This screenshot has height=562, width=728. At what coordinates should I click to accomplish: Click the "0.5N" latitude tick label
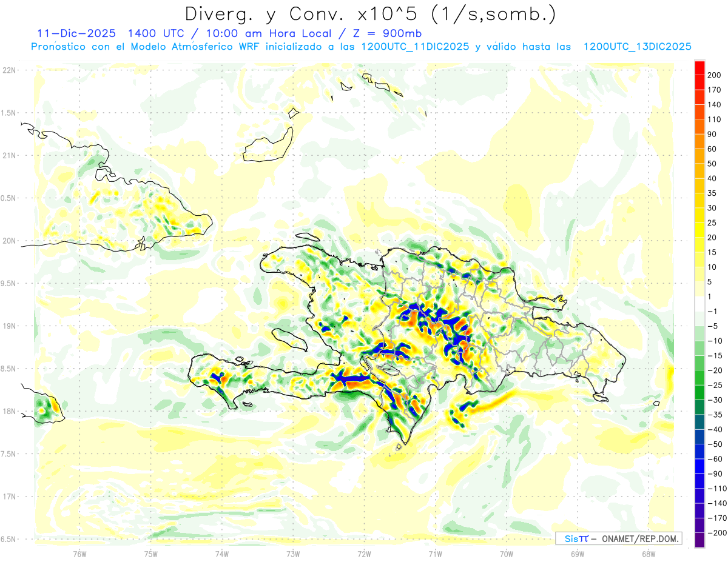(x=8, y=198)
